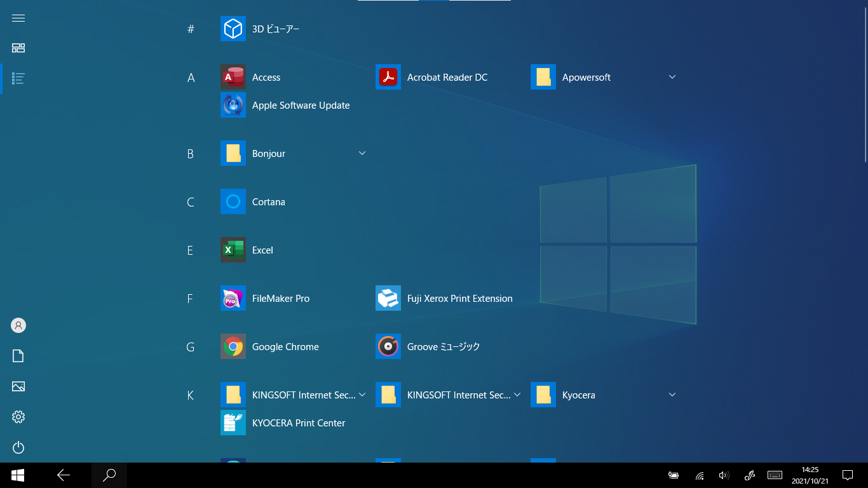Open FileMaker Pro
The height and width of the screenshot is (488, 868).
233,298
